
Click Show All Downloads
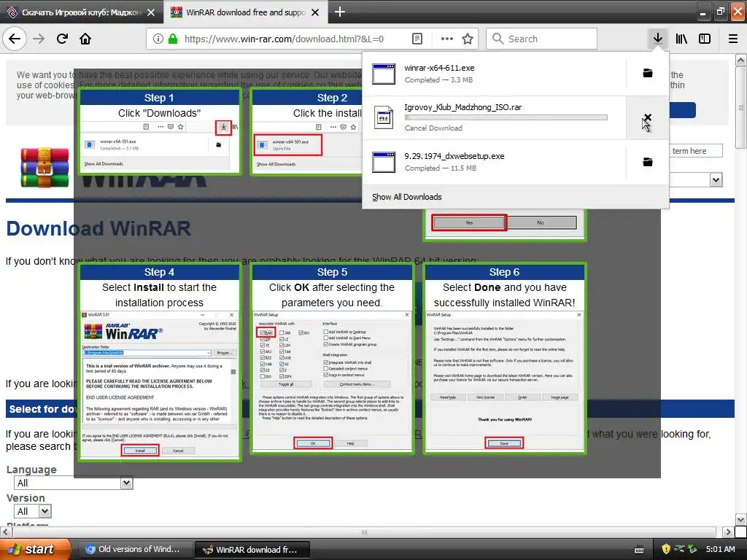click(x=407, y=197)
